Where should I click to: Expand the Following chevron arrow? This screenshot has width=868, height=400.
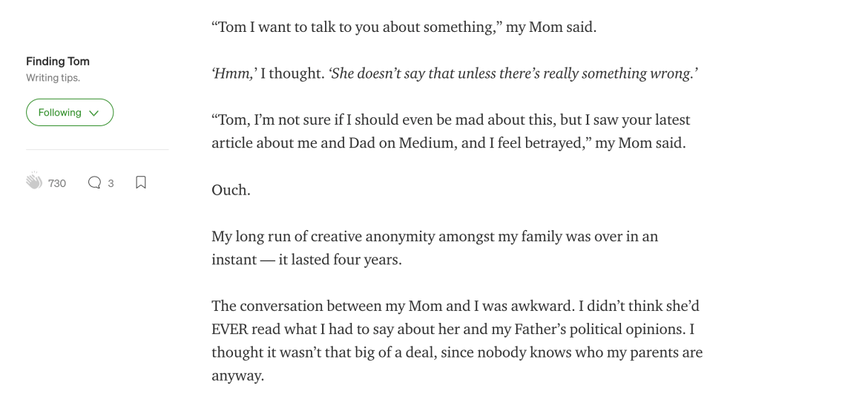coord(94,113)
